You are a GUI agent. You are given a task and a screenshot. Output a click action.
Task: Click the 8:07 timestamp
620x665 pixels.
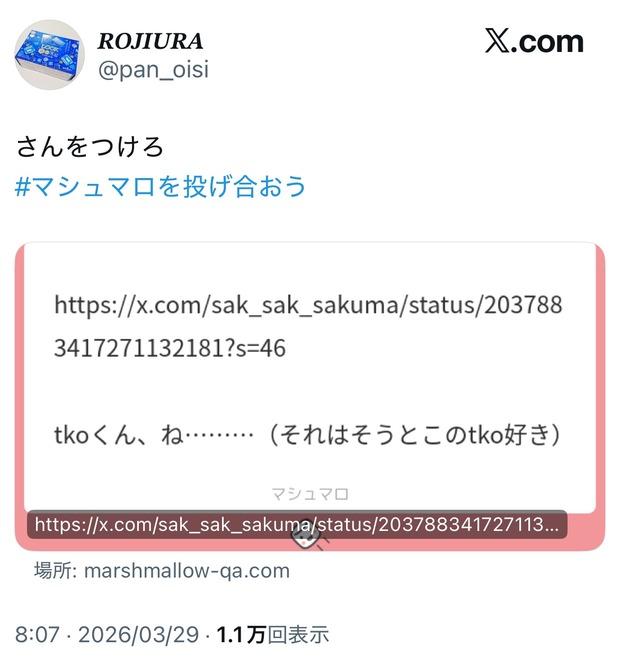coord(37,635)
